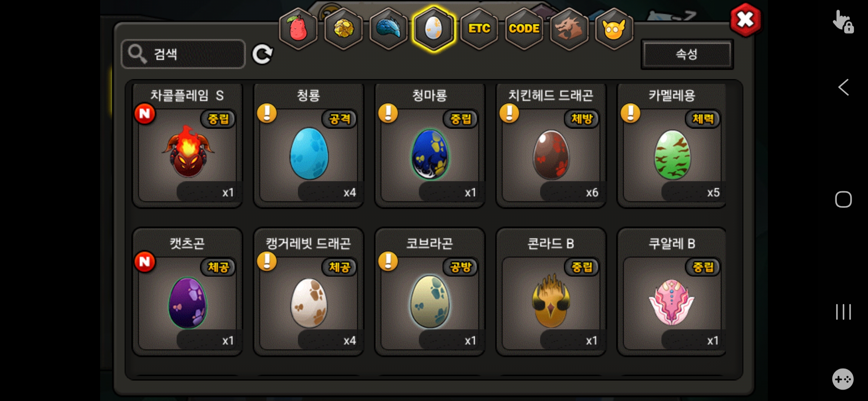Screen dimensions: 868x401
Task: Open the fruit food category tab
Action: [x=298, y=29]
